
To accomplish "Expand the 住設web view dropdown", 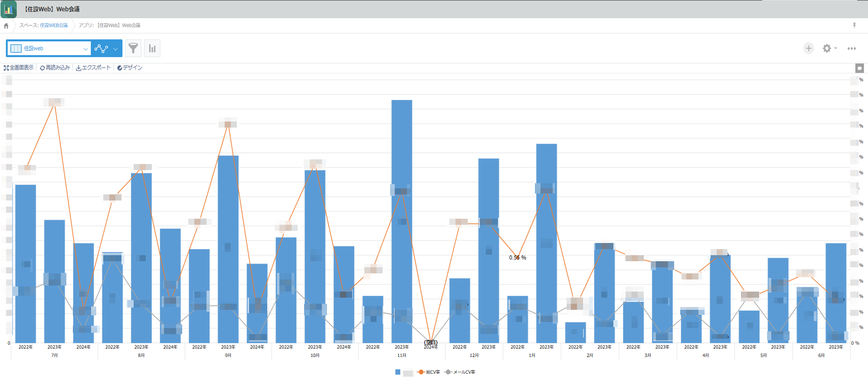I will (85, 49).
